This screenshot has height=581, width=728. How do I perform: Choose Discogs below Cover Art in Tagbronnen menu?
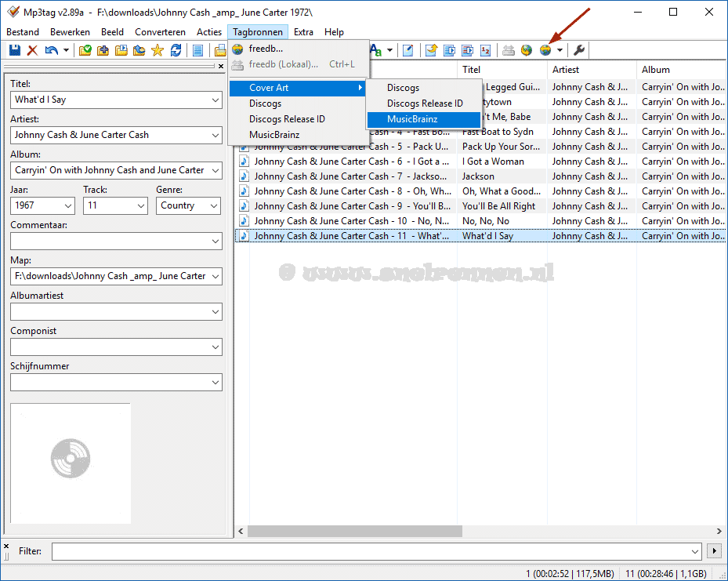click(x=298, y=103)
